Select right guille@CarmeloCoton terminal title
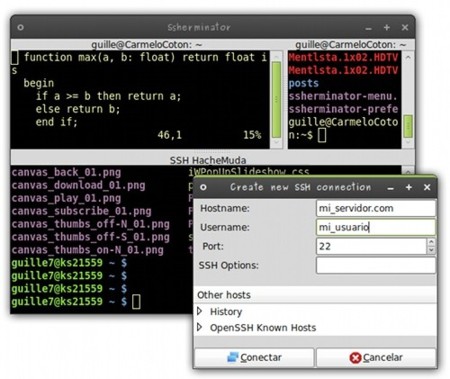This screenshot has height=379, width=450. 351,45
